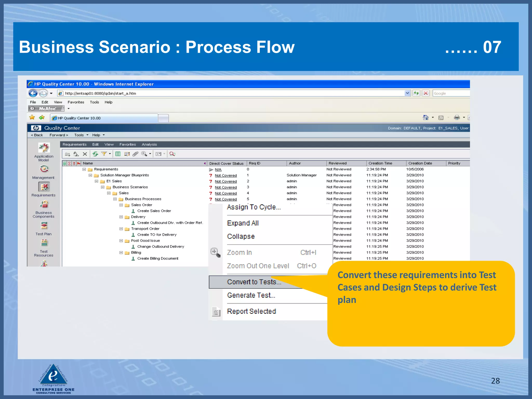Click the Delete X toolbar icon
532x399 pixels.
(x=85, y=154)
